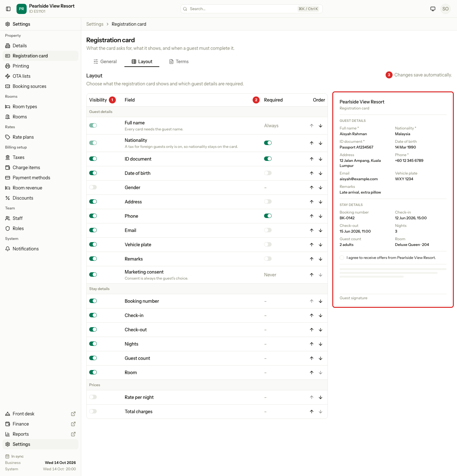Toggle ID document visibility switch
The image size is (457, 476).
[x=93, y=159]
